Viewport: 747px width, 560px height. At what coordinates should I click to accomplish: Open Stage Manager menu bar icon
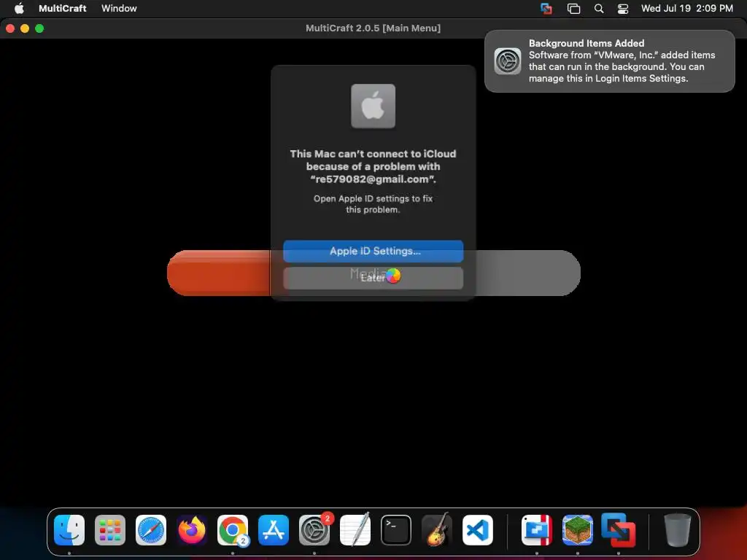[x=573, y=8]
